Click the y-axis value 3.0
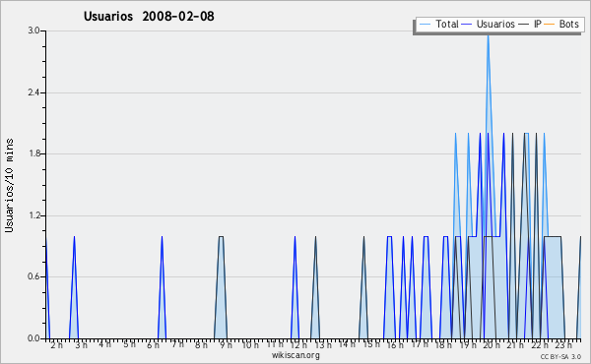Viewport: 591px width, 364px height. click(x=33, y=30)
